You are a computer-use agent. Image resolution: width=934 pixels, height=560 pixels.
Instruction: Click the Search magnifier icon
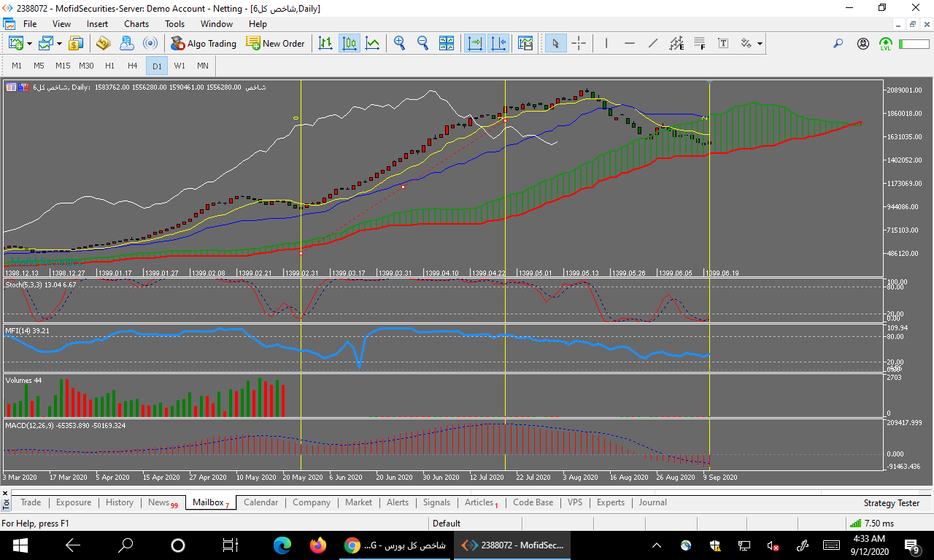click(838, 44)
